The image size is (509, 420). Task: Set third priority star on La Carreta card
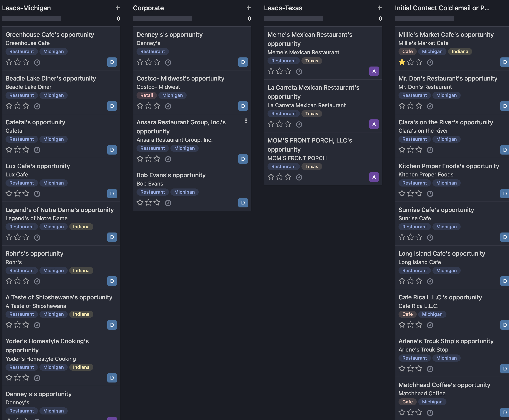tap(288, 124)
